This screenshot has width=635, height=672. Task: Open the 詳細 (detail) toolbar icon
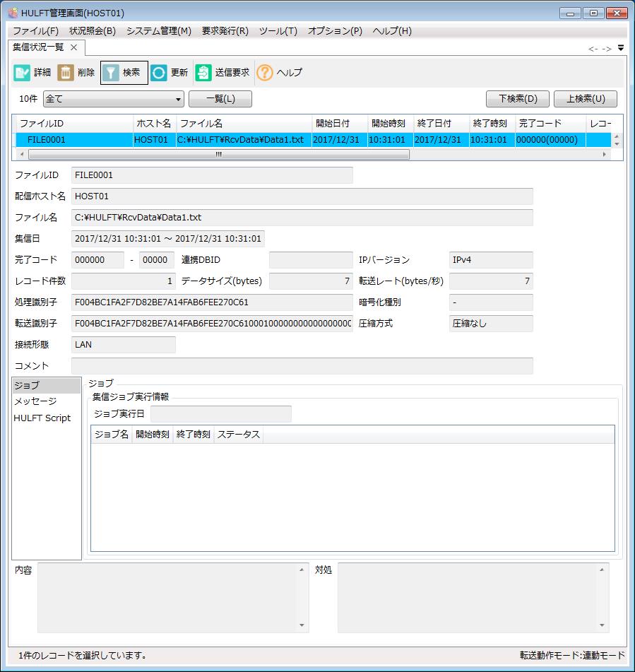point(21,73)
